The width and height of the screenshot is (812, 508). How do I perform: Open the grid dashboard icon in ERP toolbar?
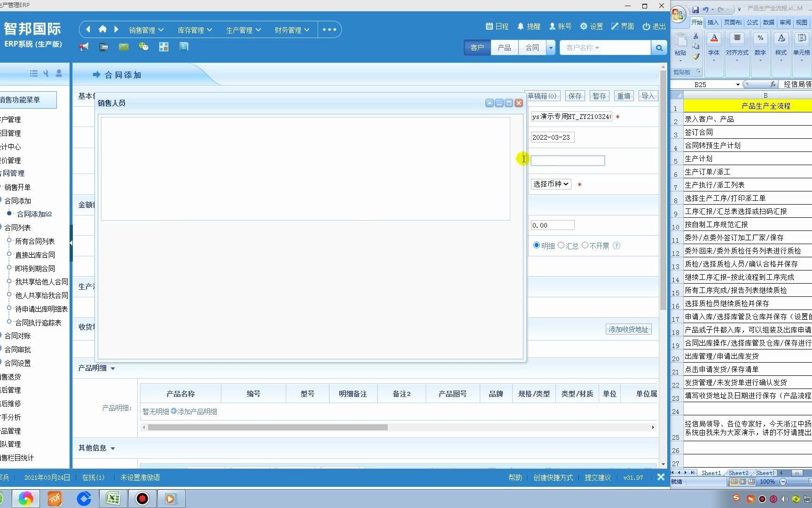[164, 47]
